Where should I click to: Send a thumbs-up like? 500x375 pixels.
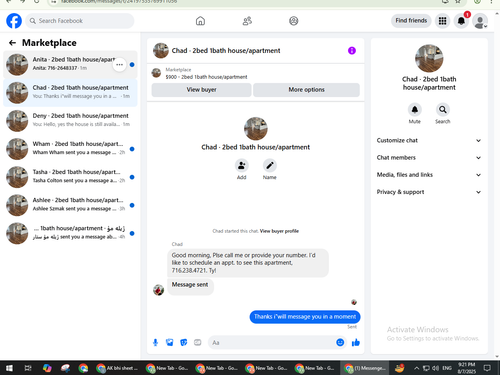pos(356,342)
